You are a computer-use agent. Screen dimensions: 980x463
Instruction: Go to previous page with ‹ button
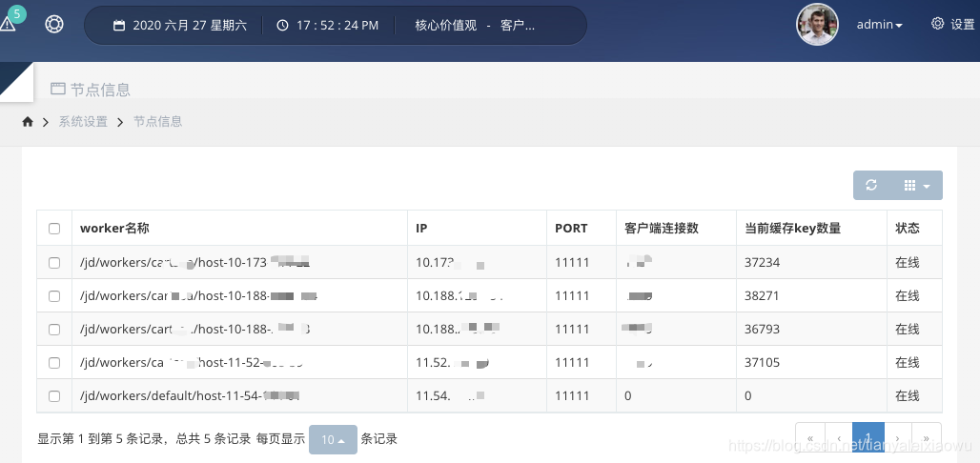pos(839,438)
